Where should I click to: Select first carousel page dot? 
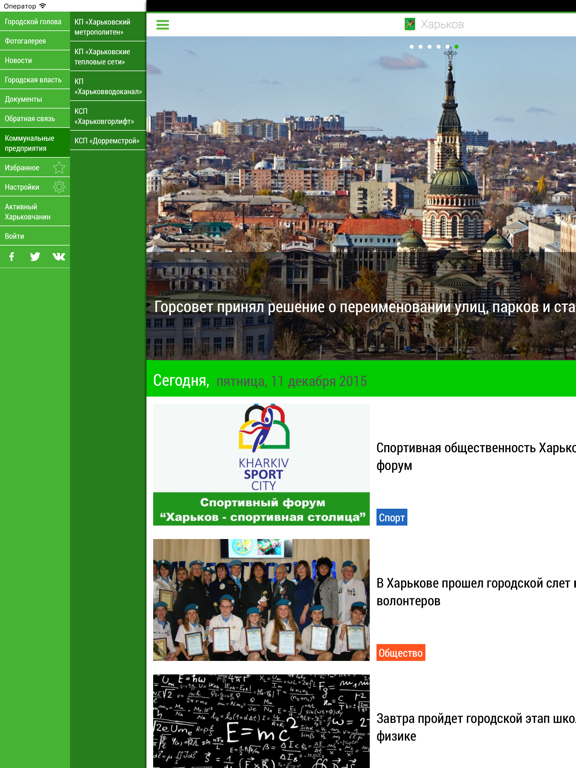click(411, 47)
